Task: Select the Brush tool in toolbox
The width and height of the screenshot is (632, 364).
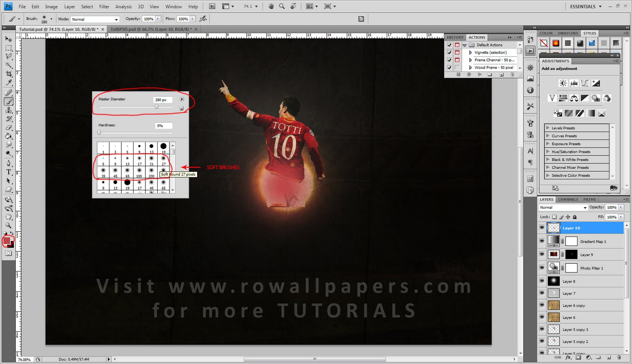Action: [x=8, y=101]
